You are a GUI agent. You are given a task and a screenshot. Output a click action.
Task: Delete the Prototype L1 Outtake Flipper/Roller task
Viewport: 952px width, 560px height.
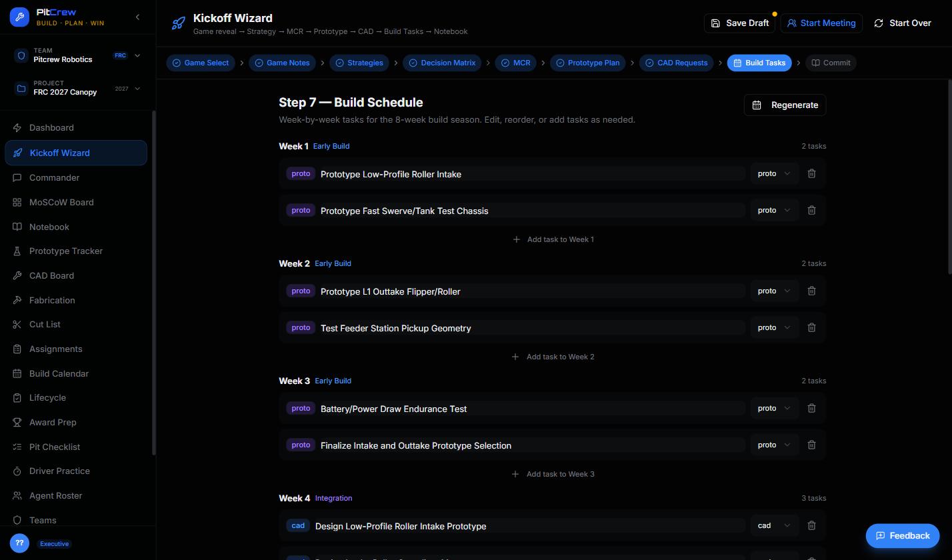[811, 291]
